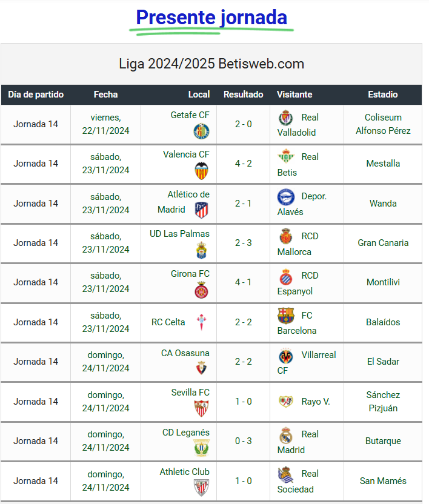Click the Valencia CF bat crest
Viewport: 429px width, 504px height.
[201, 171]
